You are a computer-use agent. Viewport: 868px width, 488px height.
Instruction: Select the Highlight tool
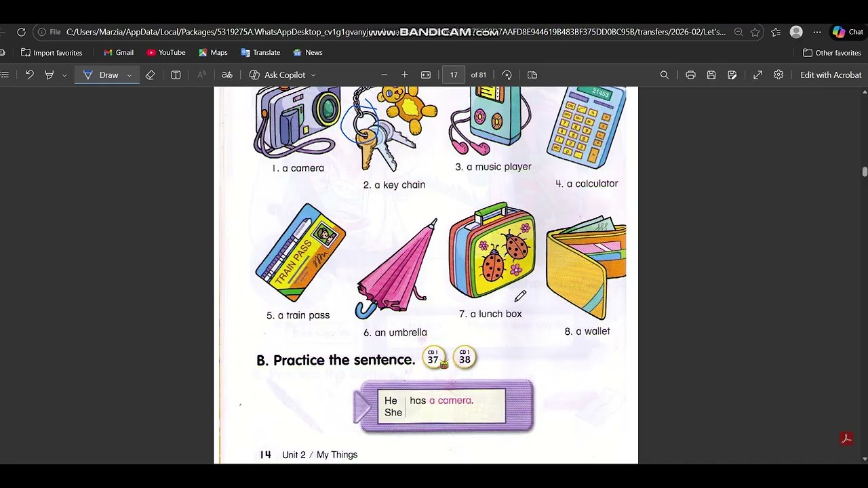tap(49, 75)
